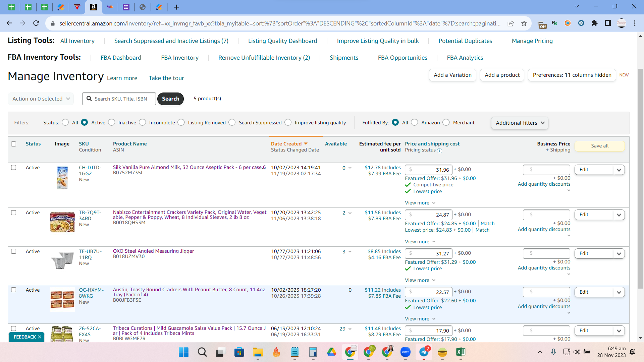Image resolution: width=644 pixels, height=362 pixels.
Task: Open Action on 0 selected dropdown
Action: pos(41,99)
